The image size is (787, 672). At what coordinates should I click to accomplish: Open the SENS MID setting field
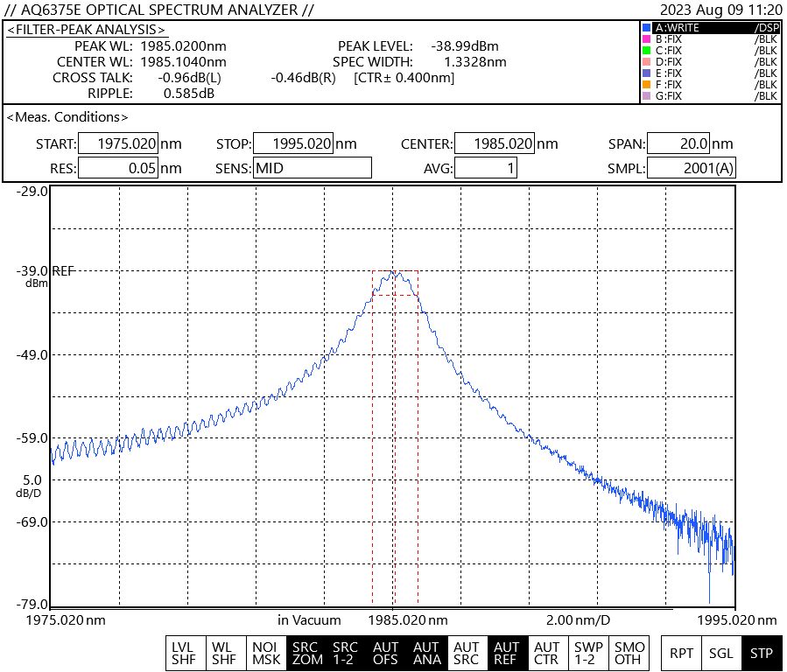(x=312, y=168)
